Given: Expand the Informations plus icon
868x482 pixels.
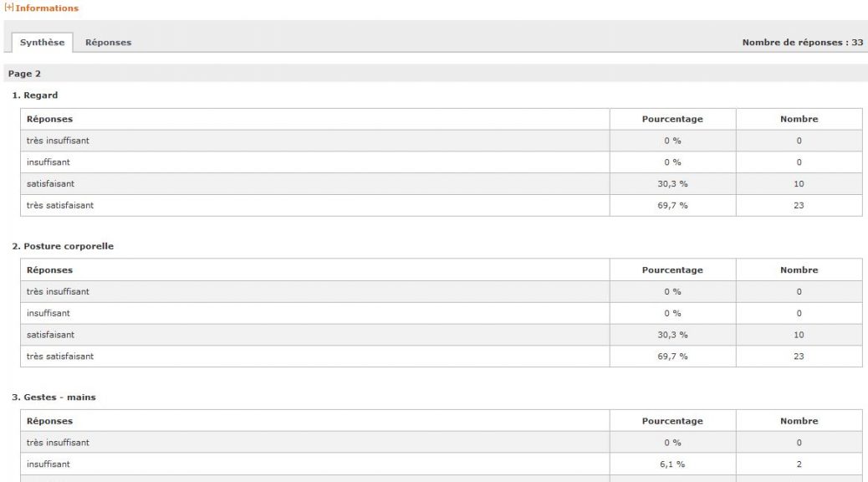Looking at the screenshot, I should (9, 8).
